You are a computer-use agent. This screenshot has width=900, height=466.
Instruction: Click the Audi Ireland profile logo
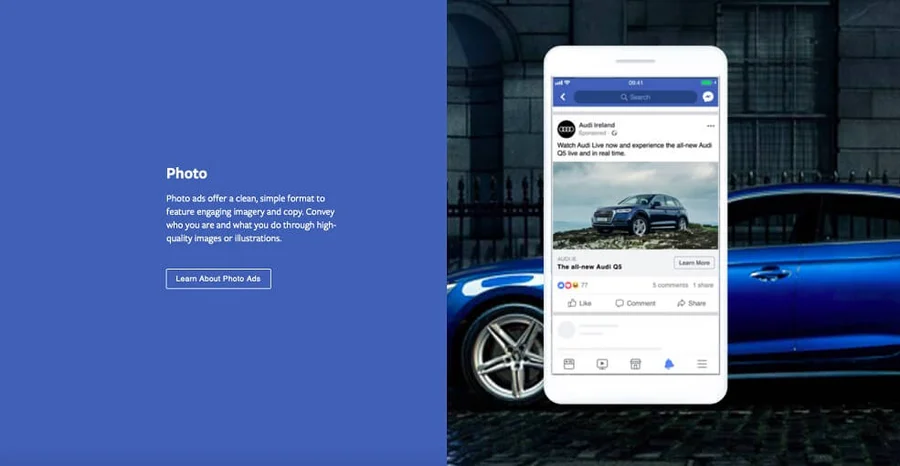click(566, 129)
